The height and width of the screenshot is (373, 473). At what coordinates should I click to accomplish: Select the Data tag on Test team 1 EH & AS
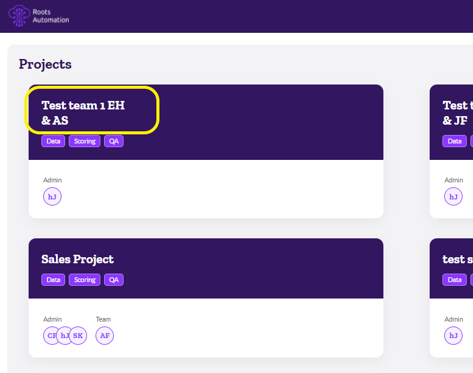tap(53, 141)
